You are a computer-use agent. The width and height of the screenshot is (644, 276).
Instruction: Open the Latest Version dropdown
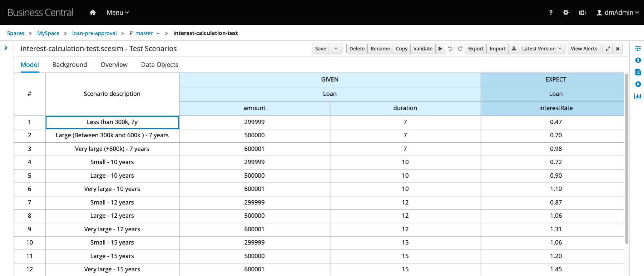click(542, 49)
